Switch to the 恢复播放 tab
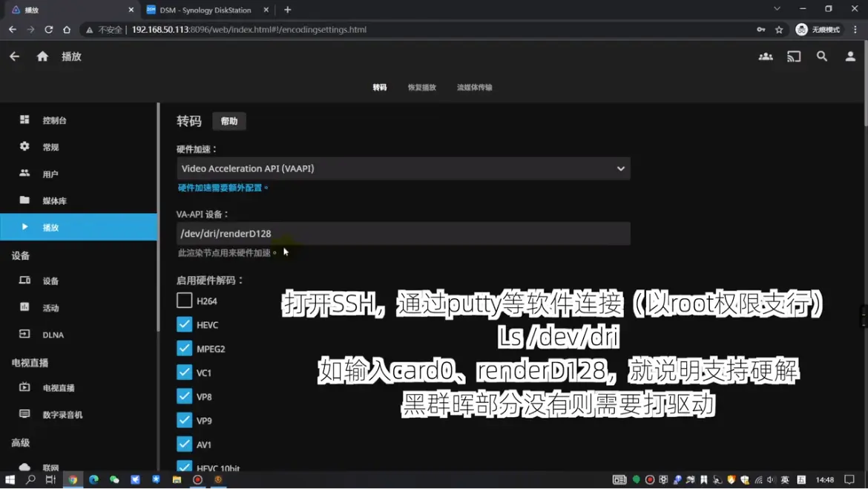The image size is (868, 489). click(x=421, y=88)
